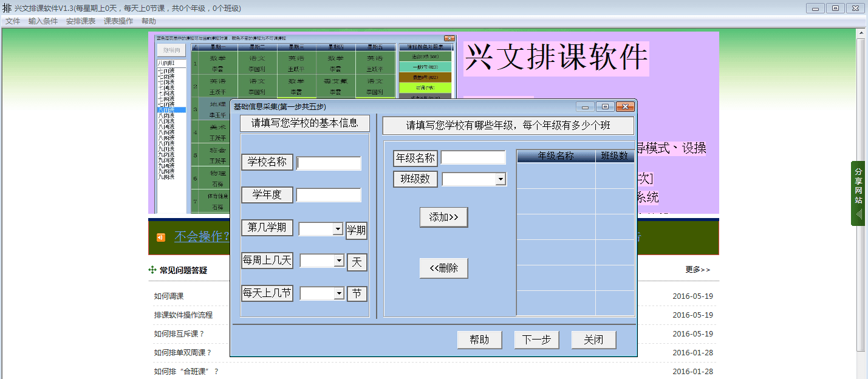The image size is (868, 379).
Task: Maximize the main application window
Action: [x=835, y=8]
